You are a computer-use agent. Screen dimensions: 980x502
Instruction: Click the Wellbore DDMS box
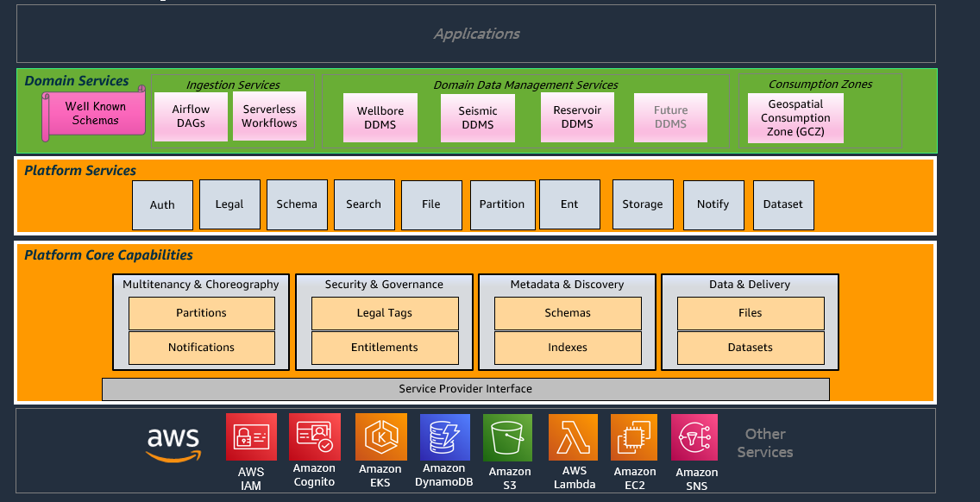[x=380, y=117]
